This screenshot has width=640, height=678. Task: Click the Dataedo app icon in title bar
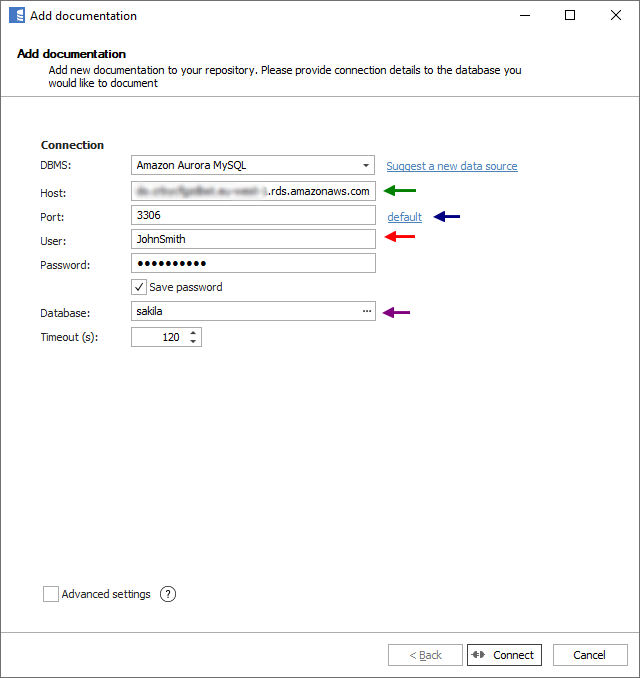16,16
